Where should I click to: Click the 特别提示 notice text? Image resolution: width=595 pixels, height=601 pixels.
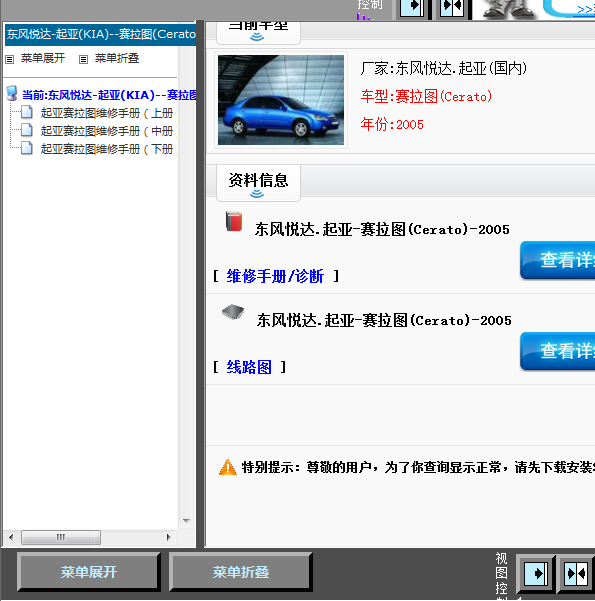point(418,467)
